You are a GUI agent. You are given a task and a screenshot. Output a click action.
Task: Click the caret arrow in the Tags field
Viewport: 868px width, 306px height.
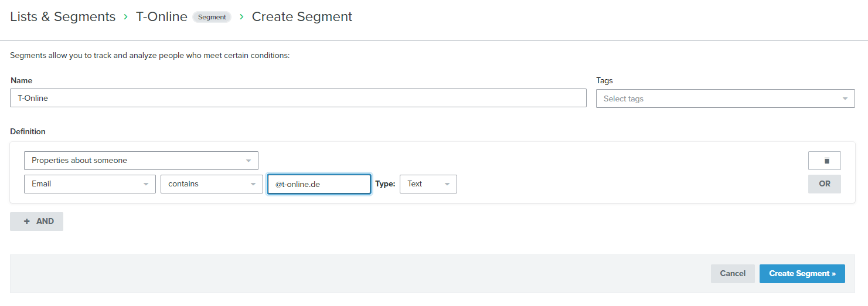tap(845, 98)
